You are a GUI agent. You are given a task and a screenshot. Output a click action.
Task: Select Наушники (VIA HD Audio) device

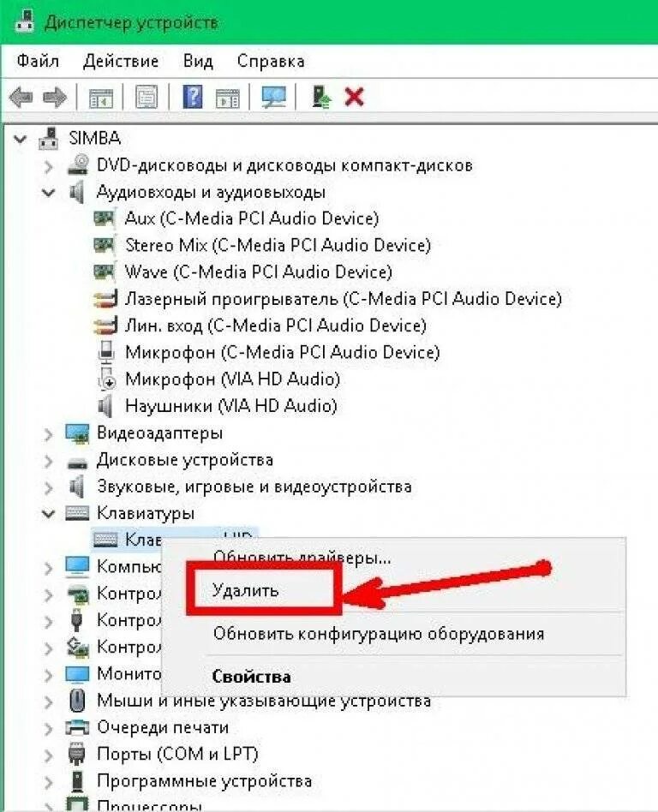(231, 405)
